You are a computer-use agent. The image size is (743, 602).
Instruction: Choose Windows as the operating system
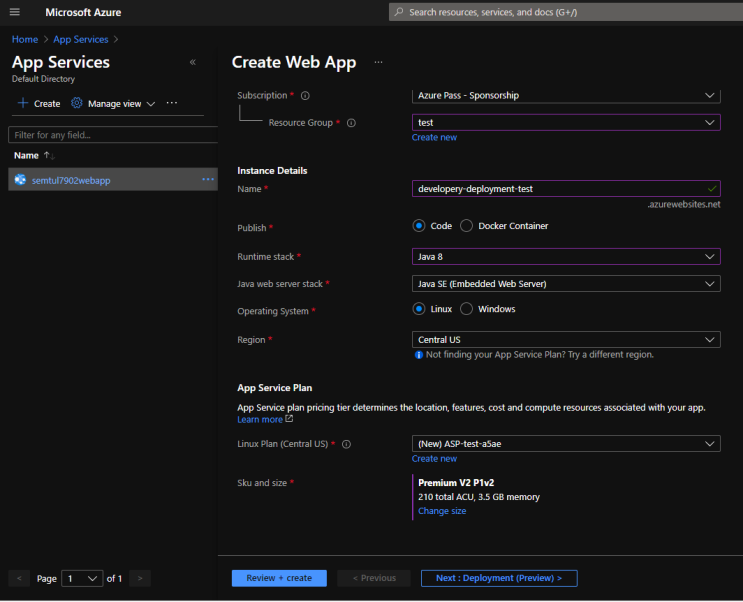tap(467, 309)
